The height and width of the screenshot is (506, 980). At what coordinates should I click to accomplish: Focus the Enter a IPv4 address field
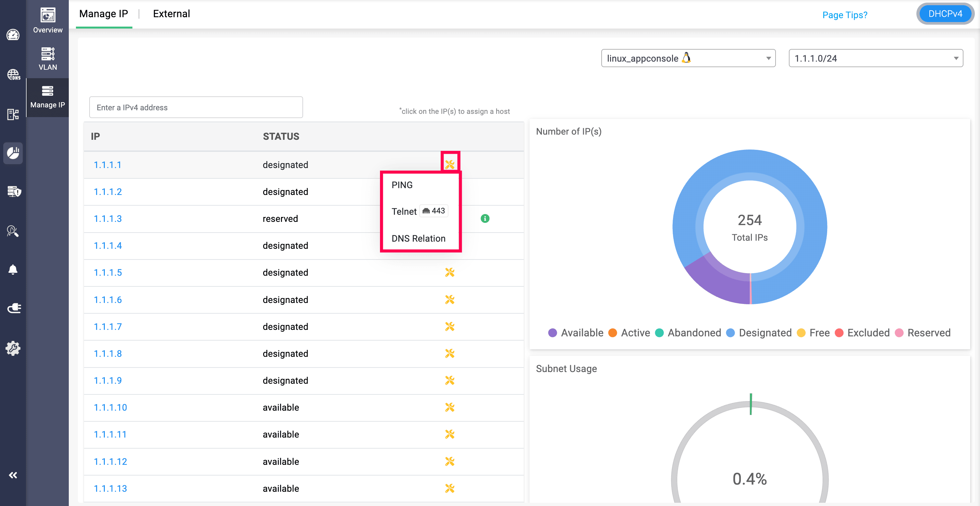(x=196, y=108)
